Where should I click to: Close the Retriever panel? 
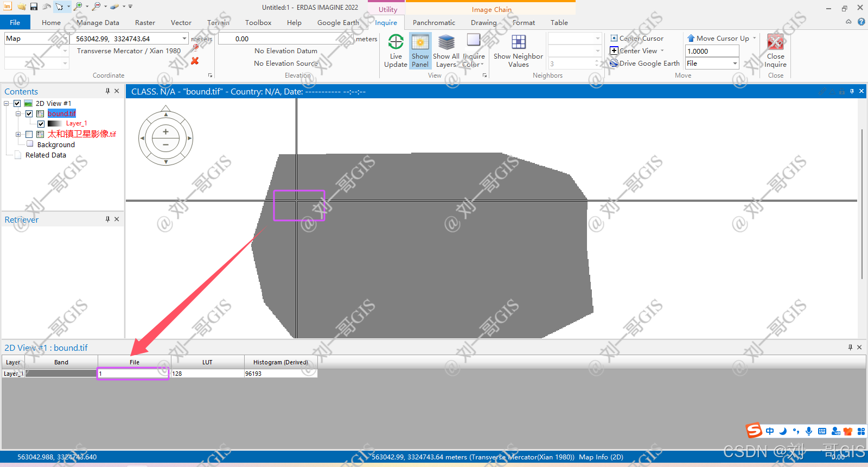coord(117,219)
